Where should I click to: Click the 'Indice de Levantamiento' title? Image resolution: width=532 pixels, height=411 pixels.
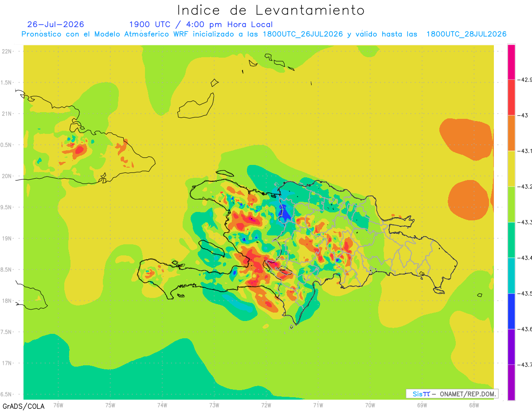pos(271,10)
